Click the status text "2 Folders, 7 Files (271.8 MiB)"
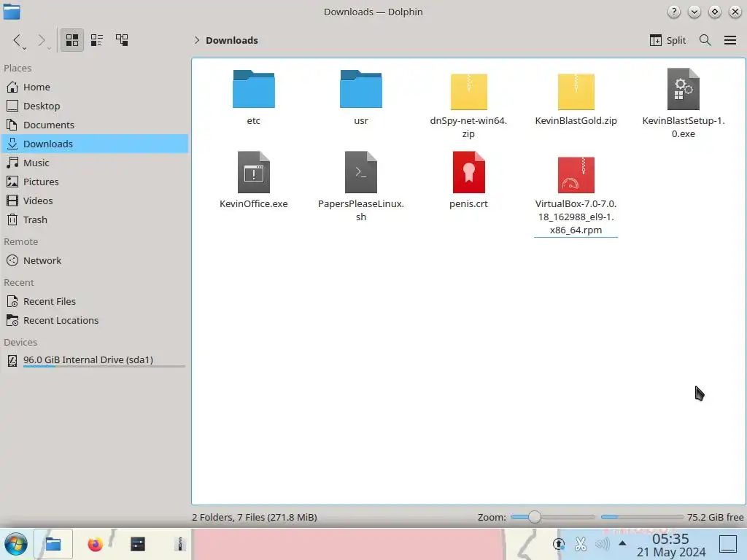This screenshot has width=747, height=560. tap(255, 518)
